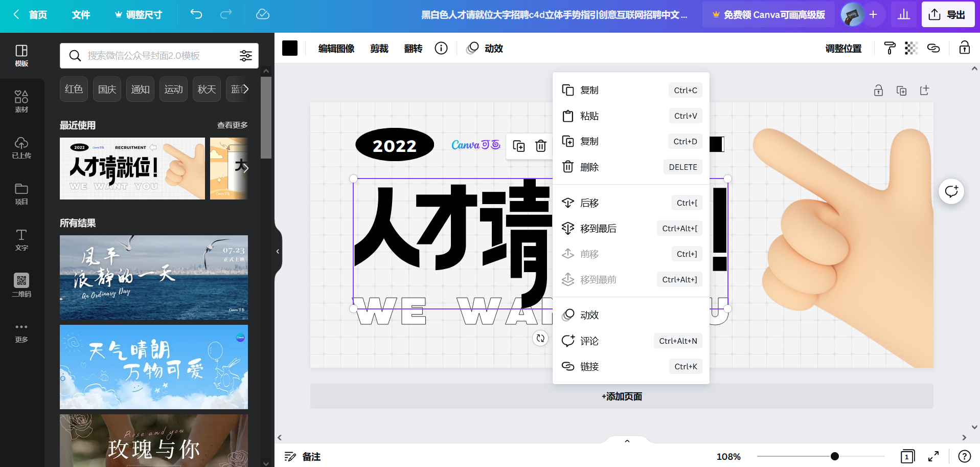Viewport: 980px width, 467px height.
Task: Open the black color swatch picker
Action: click(290, 48)
